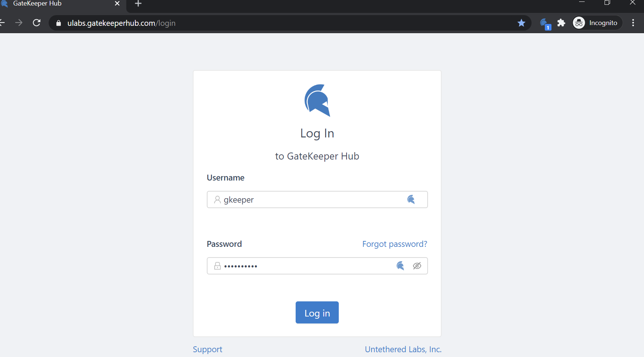The width and height of the screenshot is (644, 357).
Task: Click into the Password input field
Action: [x=306, y=266]
